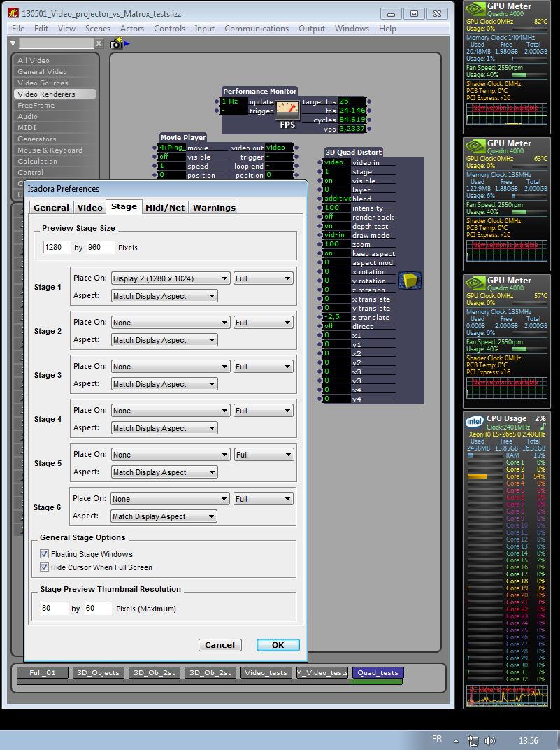Click the target fps value 25

pos(352,101)
